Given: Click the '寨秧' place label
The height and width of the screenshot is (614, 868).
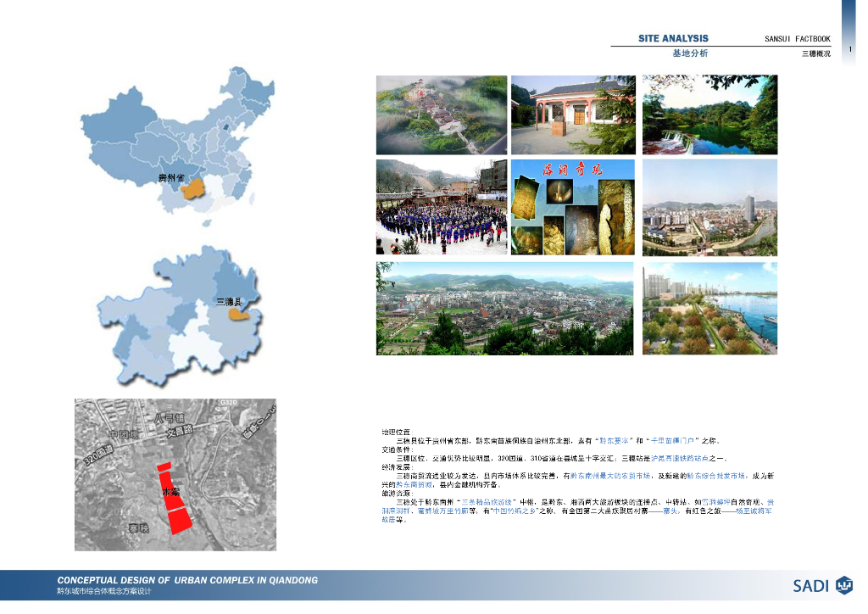Looking at the screenshot, I should pyautogui.click(x=138, y=527).
